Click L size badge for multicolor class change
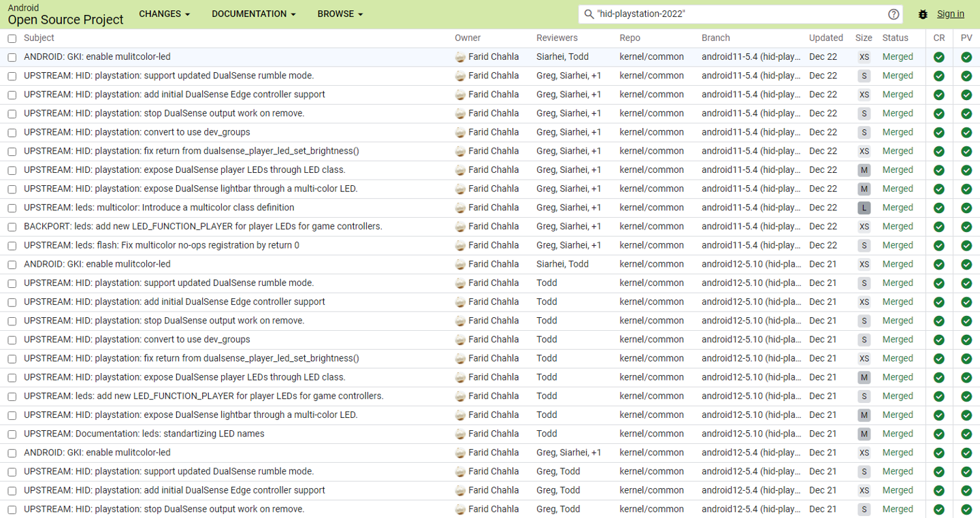The image size is (980, 518). click(864, 208)
